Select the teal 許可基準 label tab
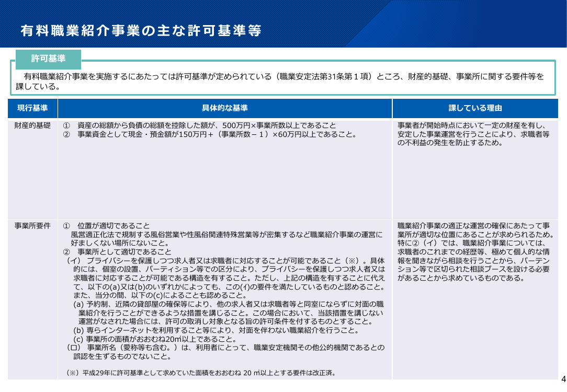 (x=48, y=59)
